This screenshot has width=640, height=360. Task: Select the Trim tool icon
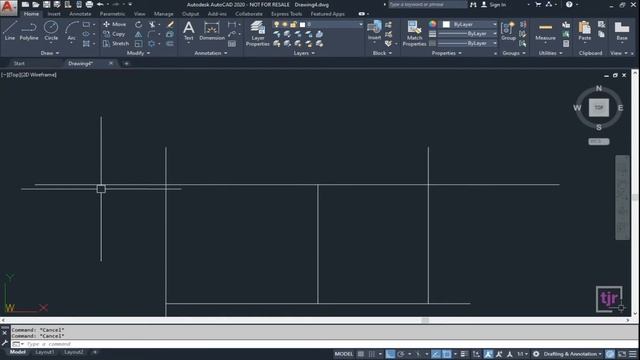tap(152, 24)
